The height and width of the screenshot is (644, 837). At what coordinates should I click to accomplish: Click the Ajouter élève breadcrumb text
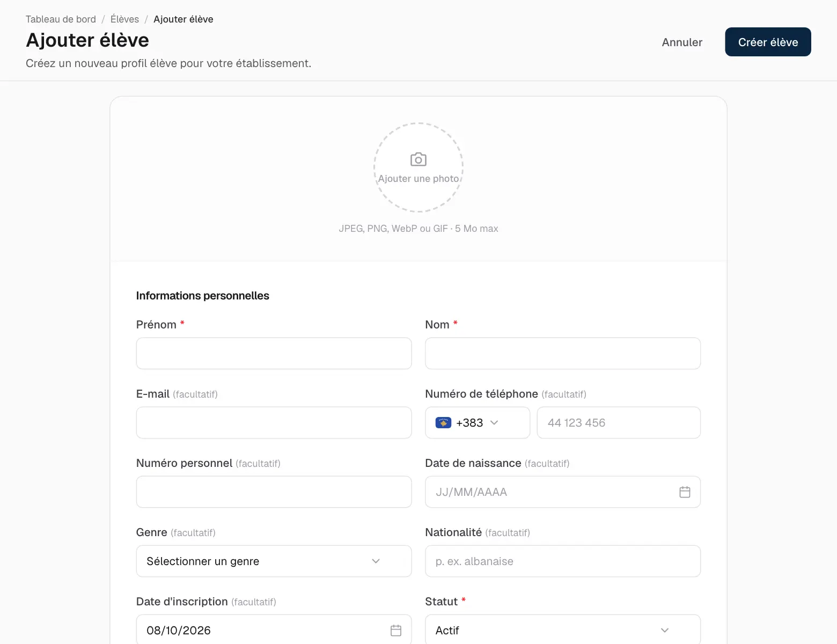[183, 19]
